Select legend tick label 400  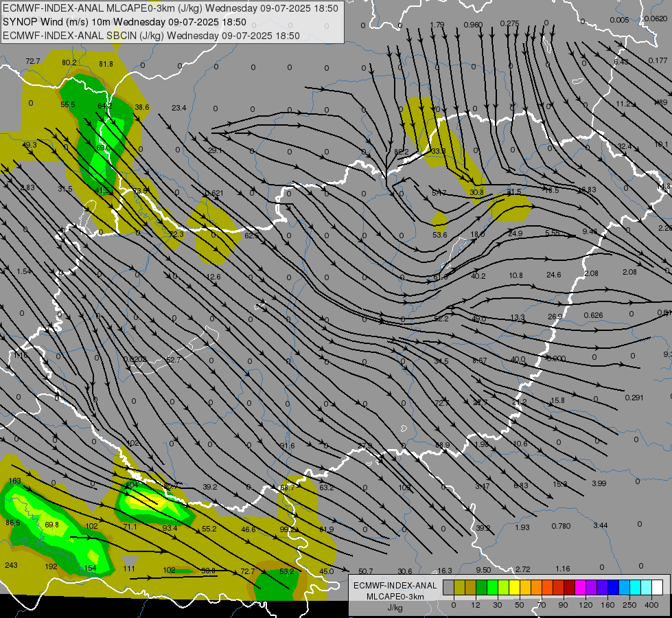coord(651,605)
